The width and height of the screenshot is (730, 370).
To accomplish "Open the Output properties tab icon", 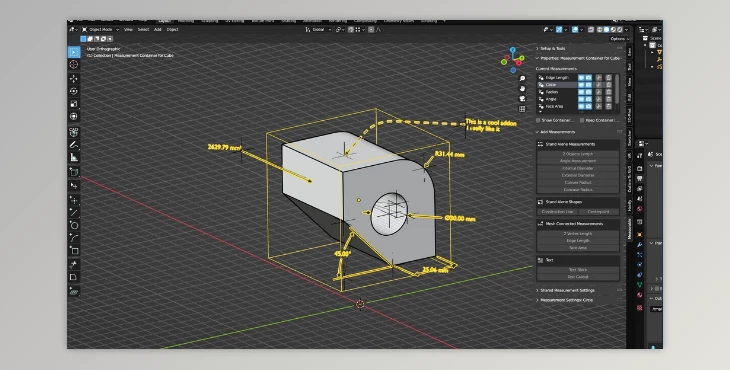I will [640, 179].
